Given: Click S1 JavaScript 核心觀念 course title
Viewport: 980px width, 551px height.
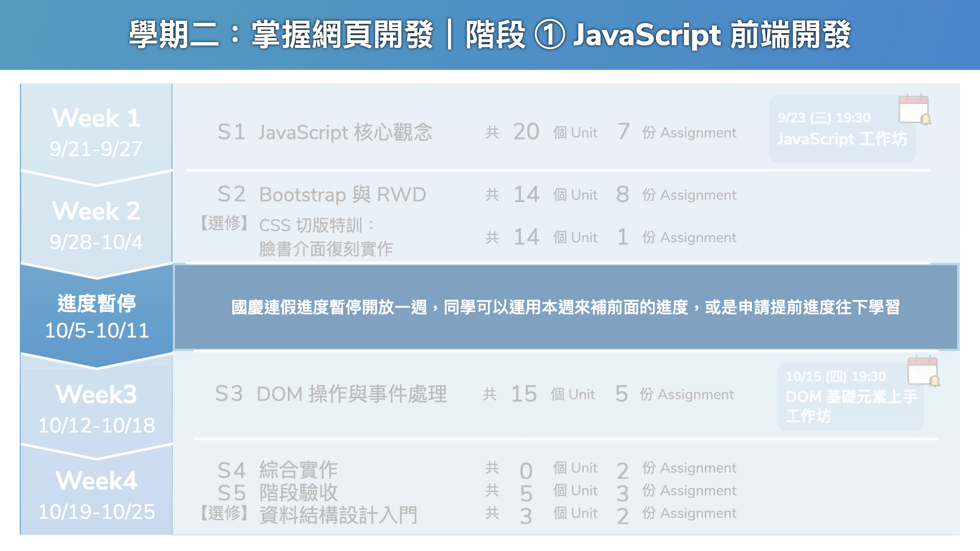Looking at the screenshot, I should (325, 132).
